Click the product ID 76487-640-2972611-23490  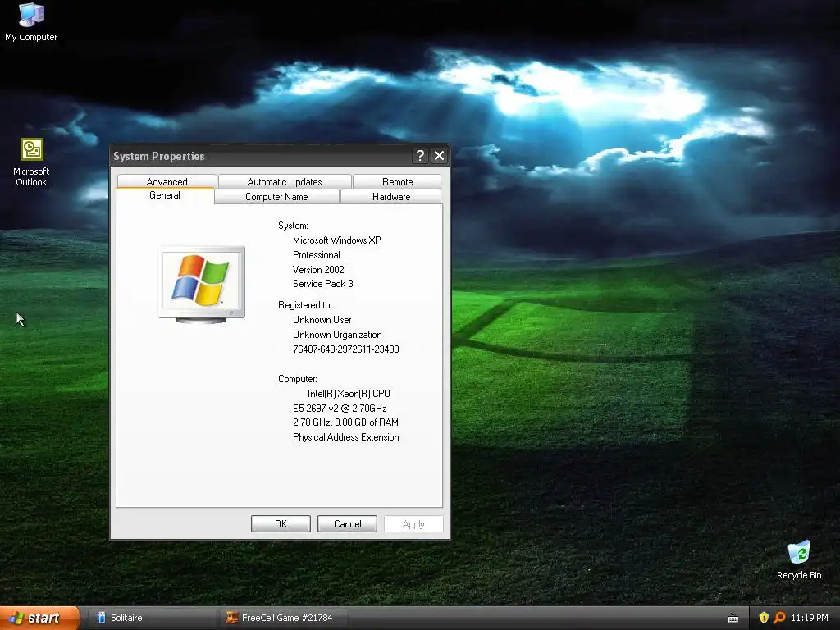tap(345, 349)
